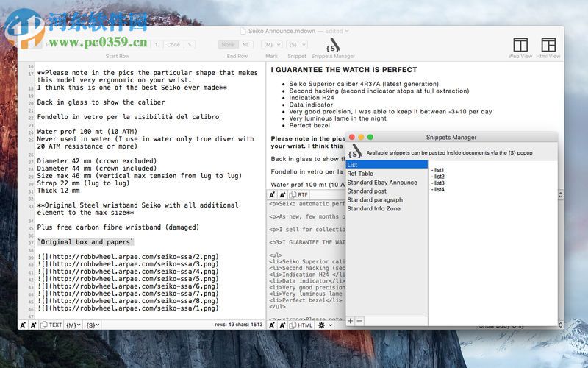Click the 'Data indicator' bullet in the preview

311,105
